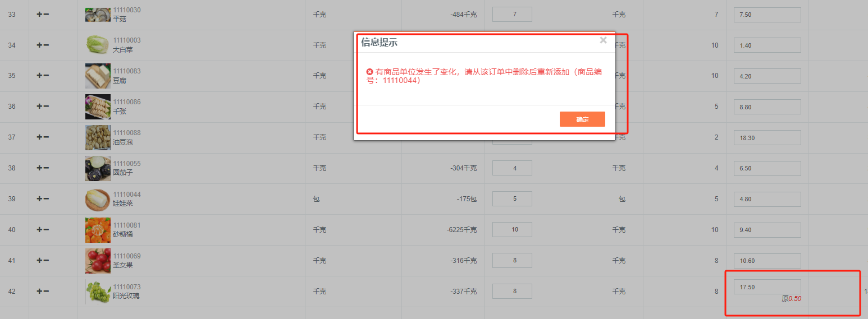Image resolution: width=868 pixels, height=319 pixels.
Task: Open the 阳光玫瑰 grape thumbnail
Action: [98, 292]
